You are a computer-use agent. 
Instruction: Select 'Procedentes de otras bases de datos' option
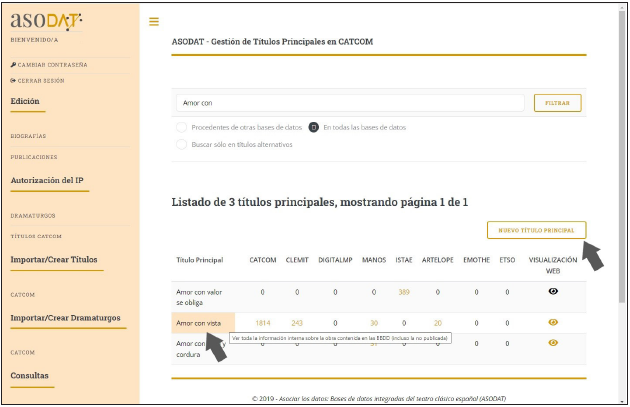pyautogui.click(x=181, y=127)
